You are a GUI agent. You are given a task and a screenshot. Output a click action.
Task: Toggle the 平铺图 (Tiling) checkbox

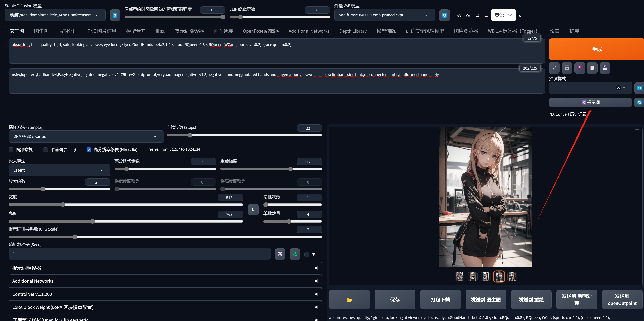point(46,150)
